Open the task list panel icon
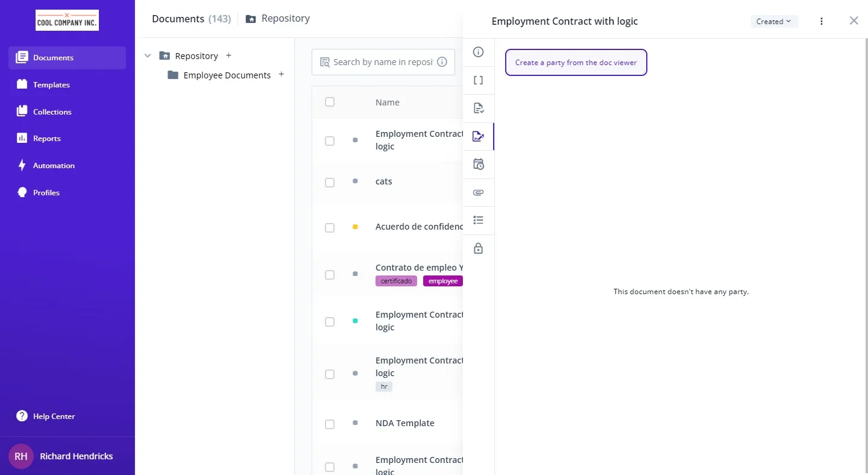The width and height of the screenshot is (868, 475). point(478,221)
